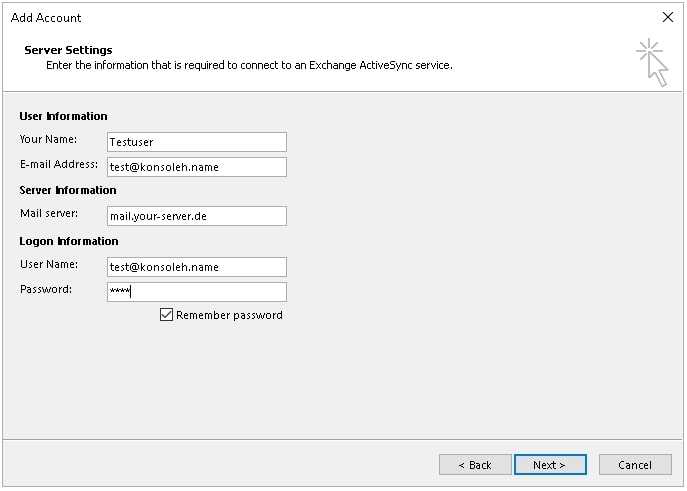This screenshot has height=491, width=687.
Task: Select the E-mail Address input box
Action: 197,167
